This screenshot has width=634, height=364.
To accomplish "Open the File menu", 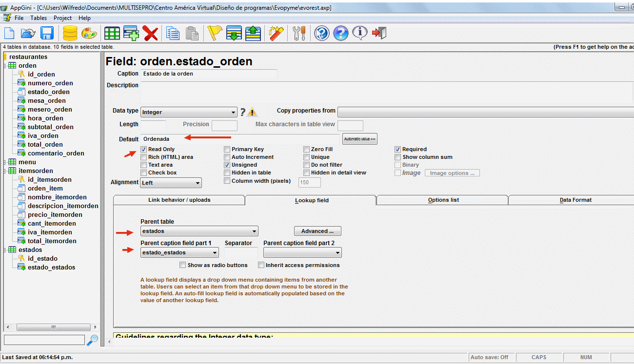I will coord(19,18).
